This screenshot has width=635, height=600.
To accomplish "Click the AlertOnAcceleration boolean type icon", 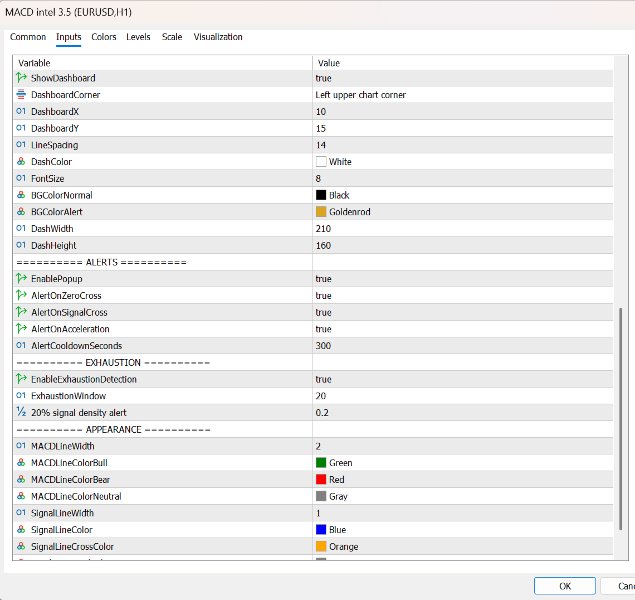I will (x=21, y=328).
